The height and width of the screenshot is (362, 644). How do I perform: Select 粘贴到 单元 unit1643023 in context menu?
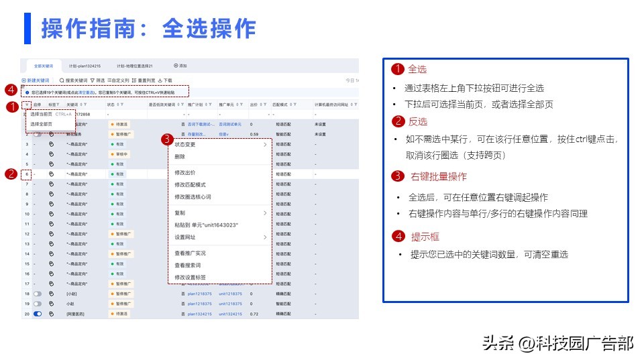click(206, 225)
